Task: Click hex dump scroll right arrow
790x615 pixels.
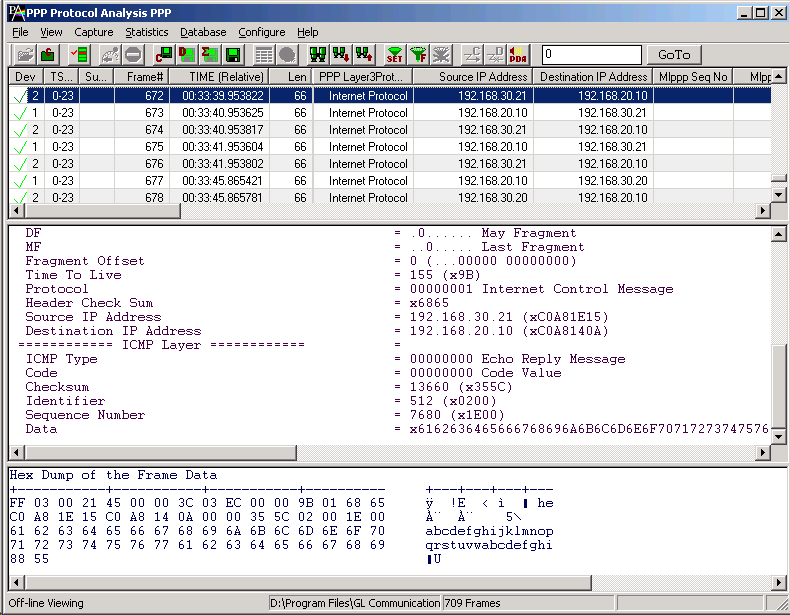Action: (x=778, y=583)
